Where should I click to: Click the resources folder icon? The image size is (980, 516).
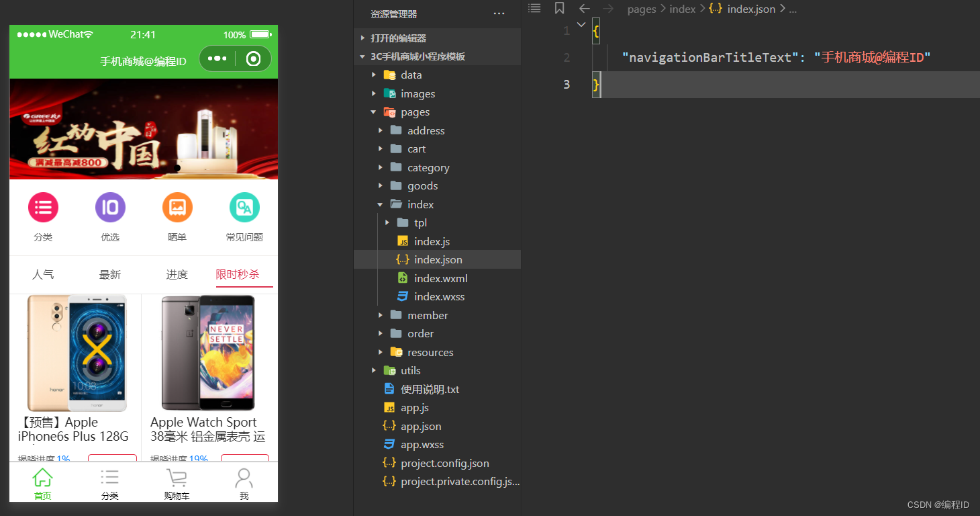[x=396, y=352]
